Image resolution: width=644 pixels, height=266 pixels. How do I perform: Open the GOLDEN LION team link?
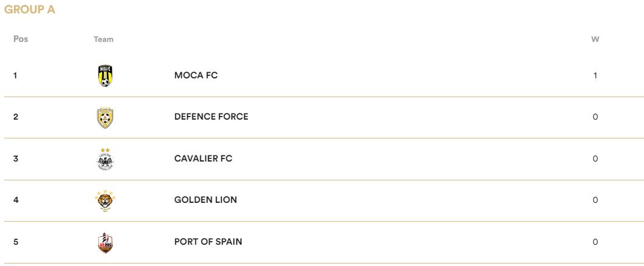coord(206,200)
